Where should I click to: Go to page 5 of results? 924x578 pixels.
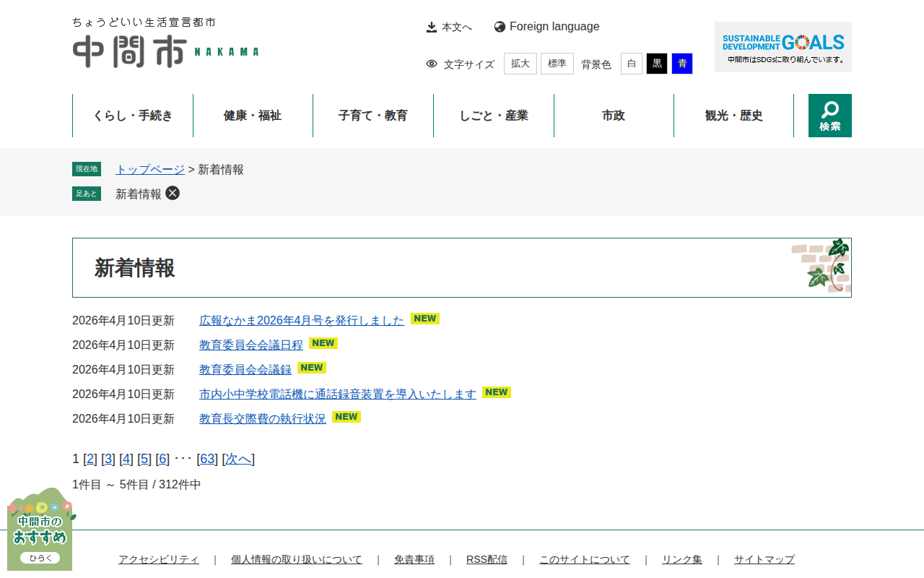144,459
